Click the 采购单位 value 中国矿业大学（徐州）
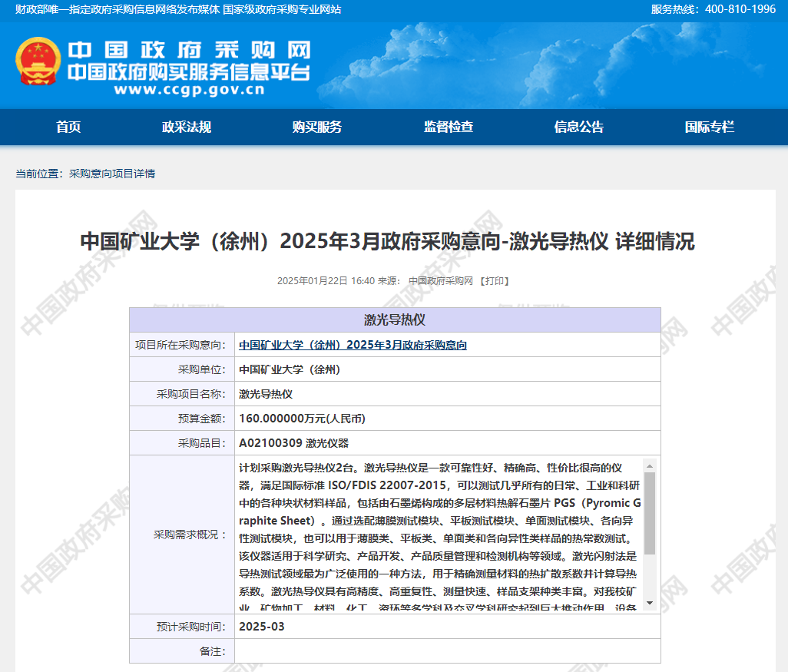The image size is (788, 672). 290,369
